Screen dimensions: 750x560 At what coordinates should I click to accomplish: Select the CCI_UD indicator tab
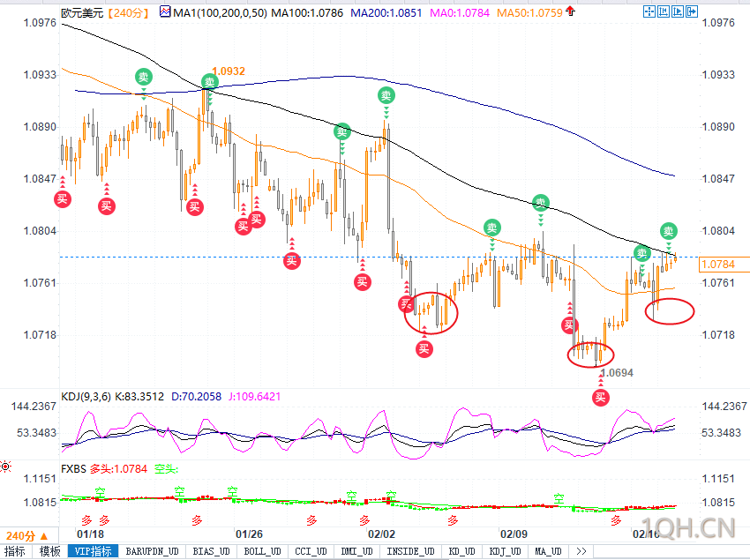(x=311, y=551)
